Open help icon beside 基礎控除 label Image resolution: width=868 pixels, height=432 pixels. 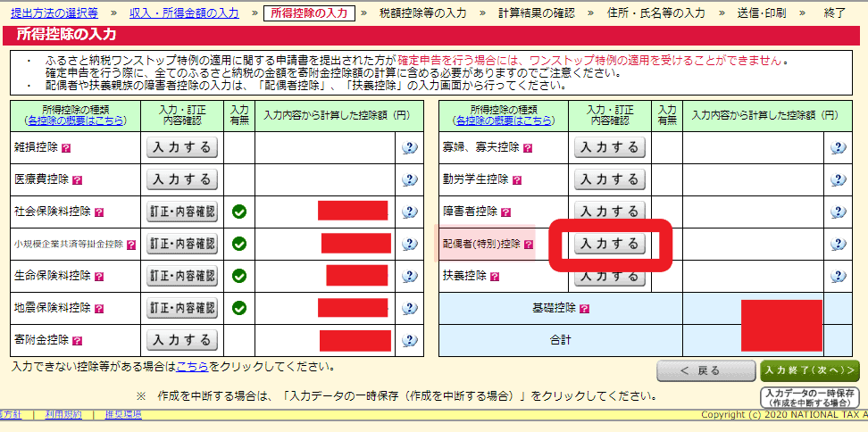click(x=585, y=308)
